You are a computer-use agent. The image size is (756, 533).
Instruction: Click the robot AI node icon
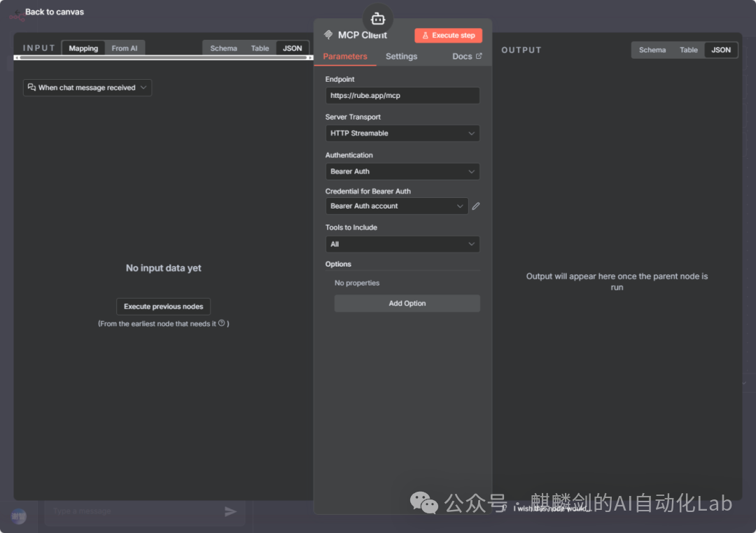pyautogui.click(x=378, y=19)
